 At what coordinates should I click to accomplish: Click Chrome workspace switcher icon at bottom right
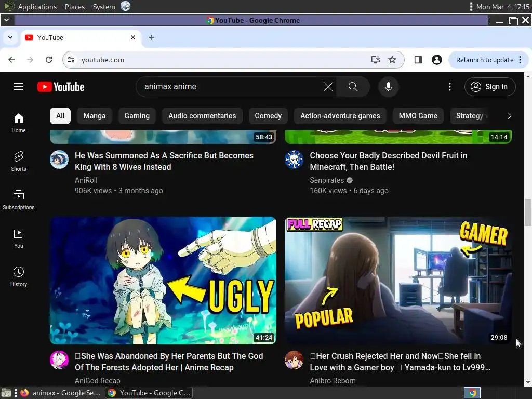coord(472,393)
